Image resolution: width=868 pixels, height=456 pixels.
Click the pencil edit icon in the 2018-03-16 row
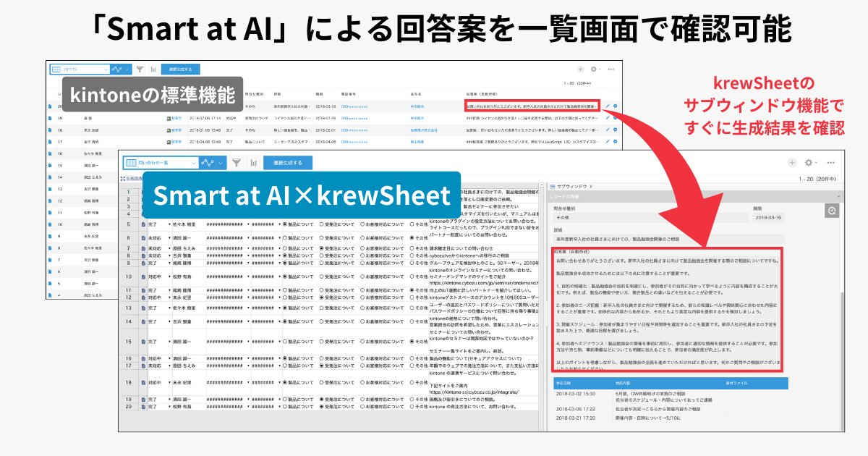coord(607,106)
